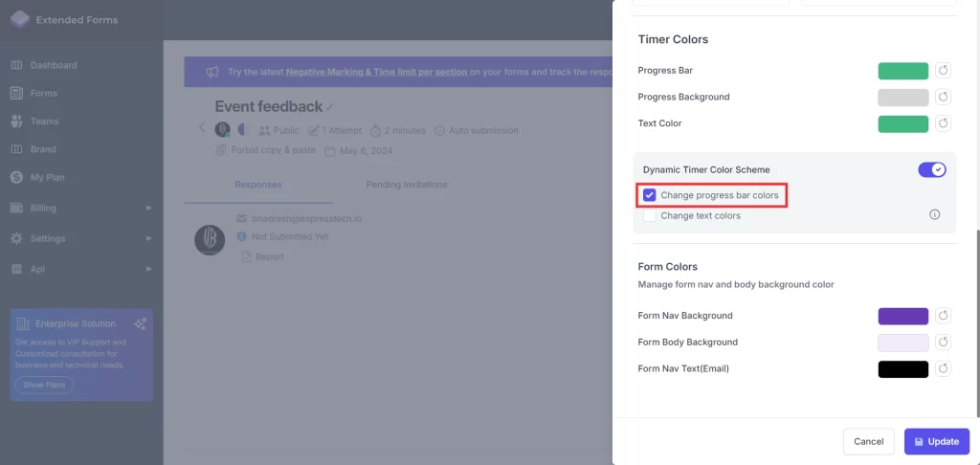
Task: Open the Forms sidebar icon
Action: click(x=17, y=93)
